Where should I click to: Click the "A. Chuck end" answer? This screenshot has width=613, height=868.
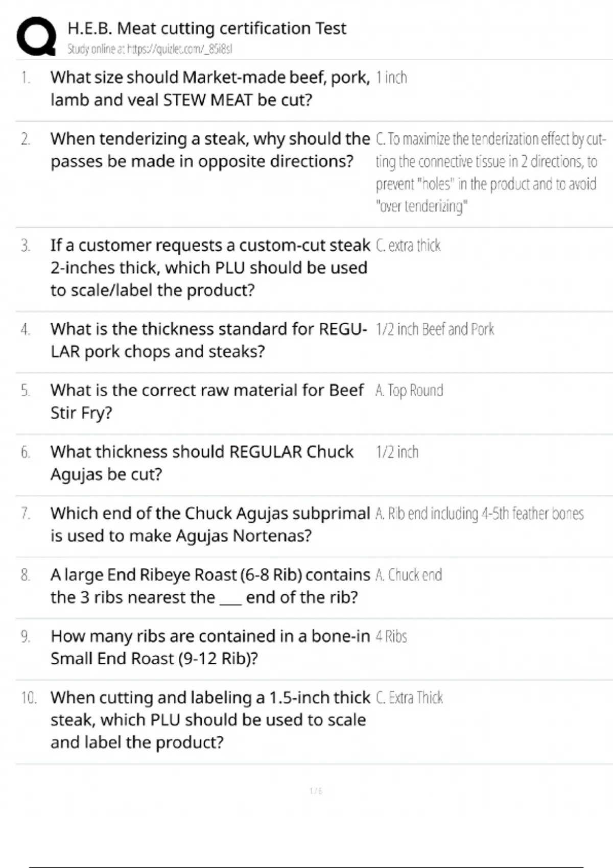(x=409, y=575)
